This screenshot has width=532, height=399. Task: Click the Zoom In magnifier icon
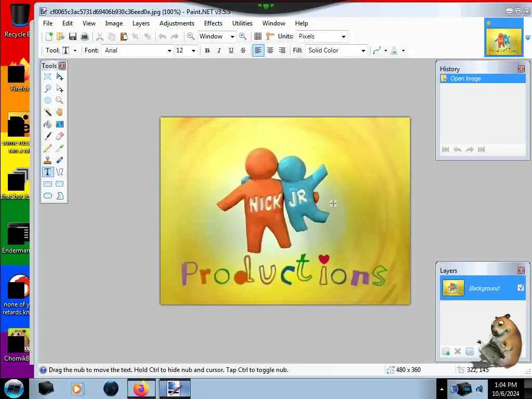[243, 36]
